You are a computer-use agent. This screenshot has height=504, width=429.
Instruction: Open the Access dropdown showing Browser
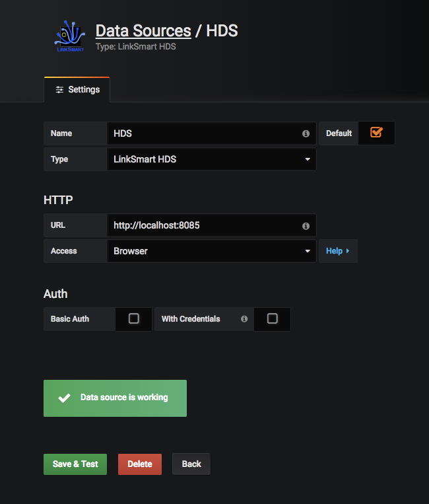click(212, 251)
